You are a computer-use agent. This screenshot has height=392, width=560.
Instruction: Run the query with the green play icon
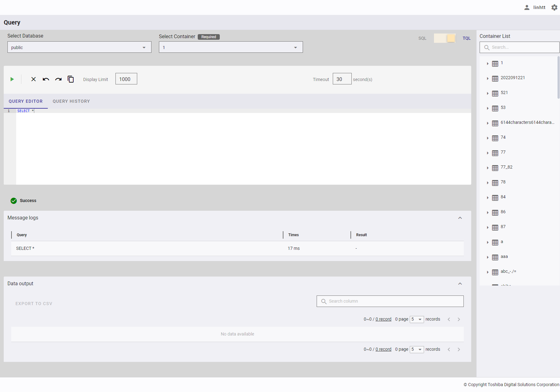(12, 79)
